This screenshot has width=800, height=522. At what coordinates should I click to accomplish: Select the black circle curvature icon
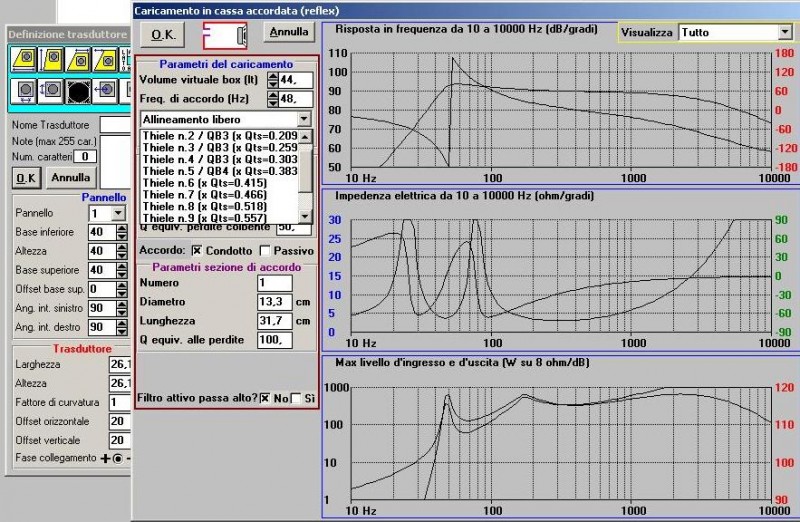click(x=78, y=91)
